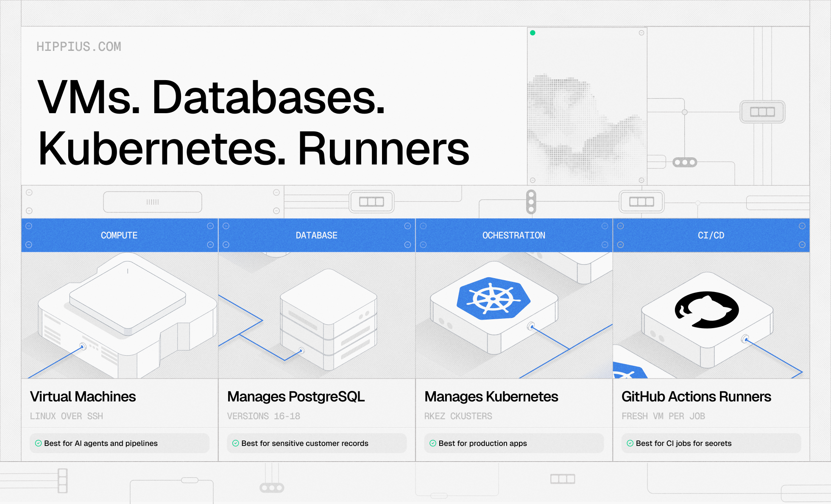Click the Kubernetes wheel logo icon
The height and width of the screenshot is (504, 831).
(x=494, y=298)
